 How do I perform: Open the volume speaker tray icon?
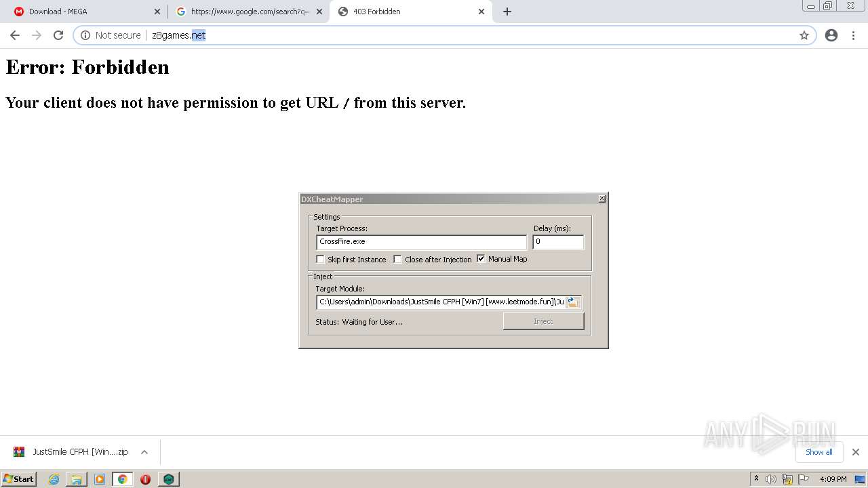click(771, 479)
